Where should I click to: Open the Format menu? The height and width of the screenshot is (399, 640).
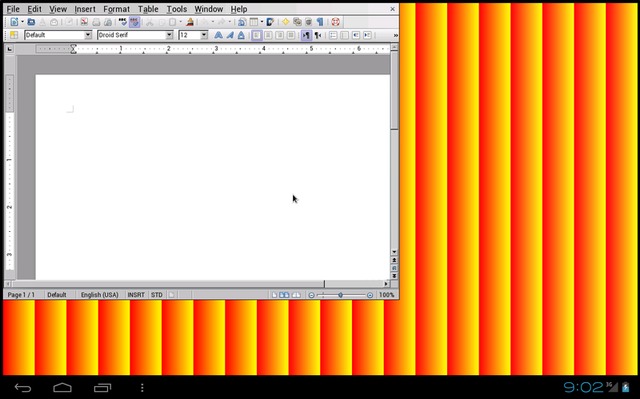pos(116,9)
